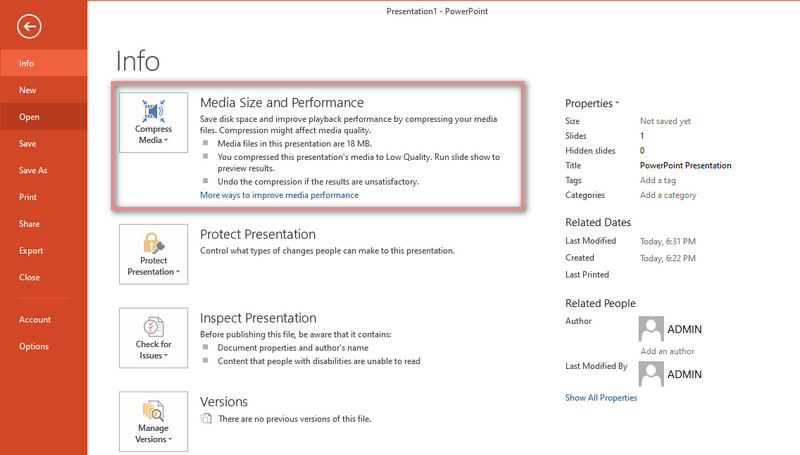Image resolution: width=800 pixels, height=455 pixels.
Task: Click Add an author field
Action: pos(668,351)
